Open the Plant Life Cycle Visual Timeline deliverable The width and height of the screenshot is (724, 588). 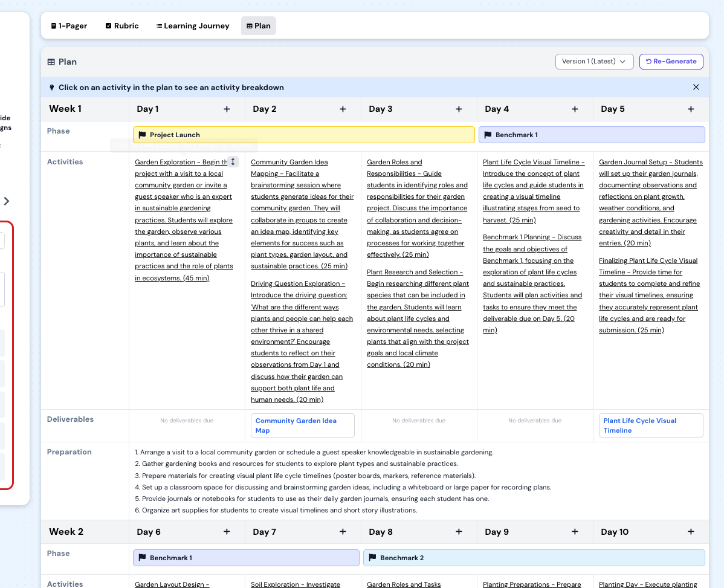click(651, 425)
